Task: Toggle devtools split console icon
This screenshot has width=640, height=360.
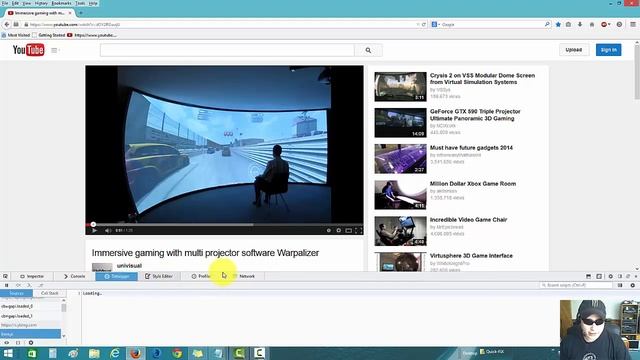Action: coord(589,276)
